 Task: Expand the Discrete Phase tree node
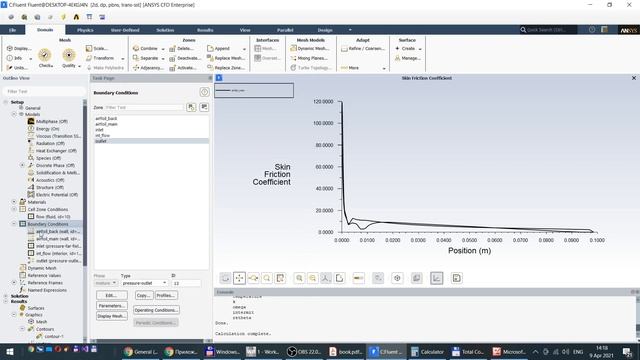(x=22, y=165)
